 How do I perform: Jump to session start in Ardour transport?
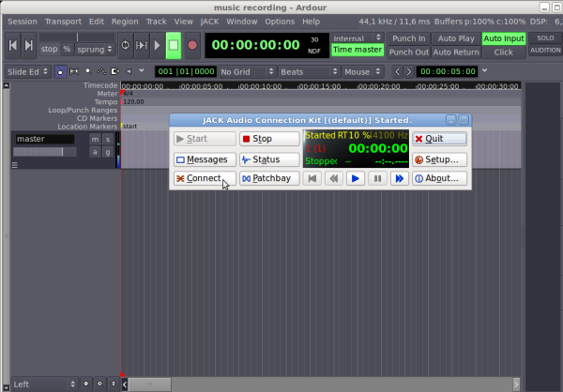coord(12,46)
